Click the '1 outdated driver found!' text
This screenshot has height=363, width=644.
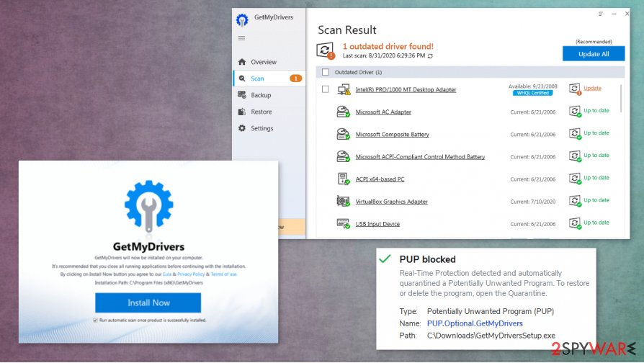(x=388, y=46)
